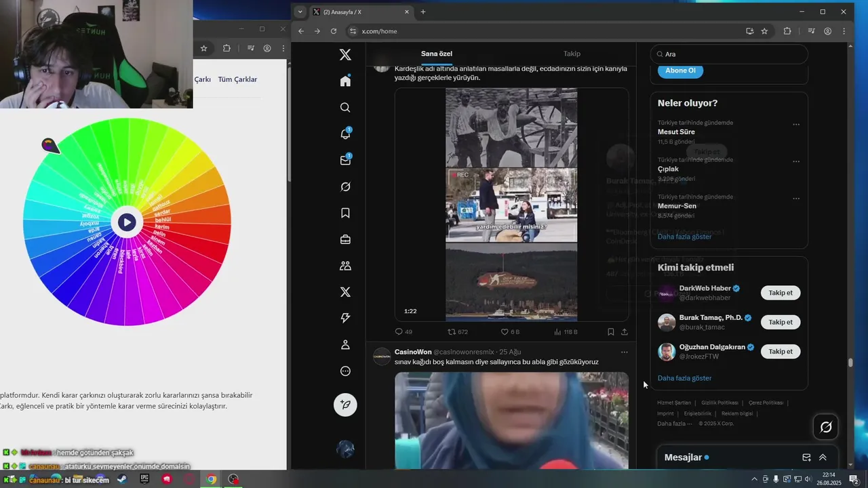Screen dimensions: 868x488
Task: Go to Home via the house icon
Action: click(x=345, y=81)
